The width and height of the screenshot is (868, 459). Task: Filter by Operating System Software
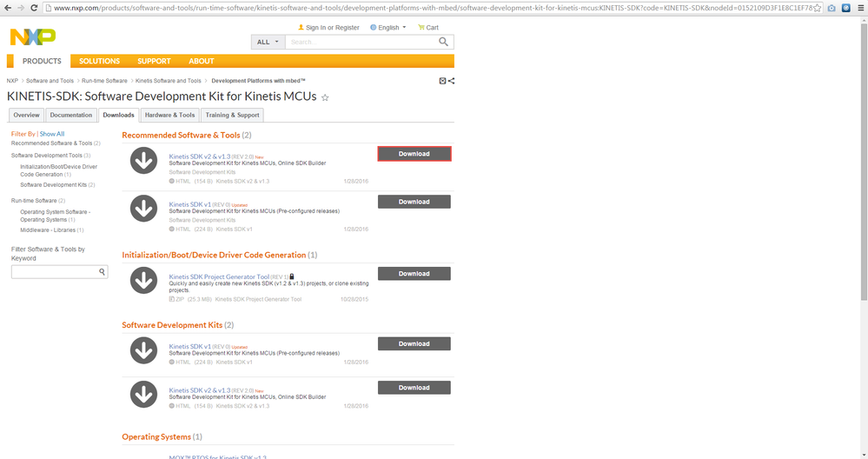56,216
